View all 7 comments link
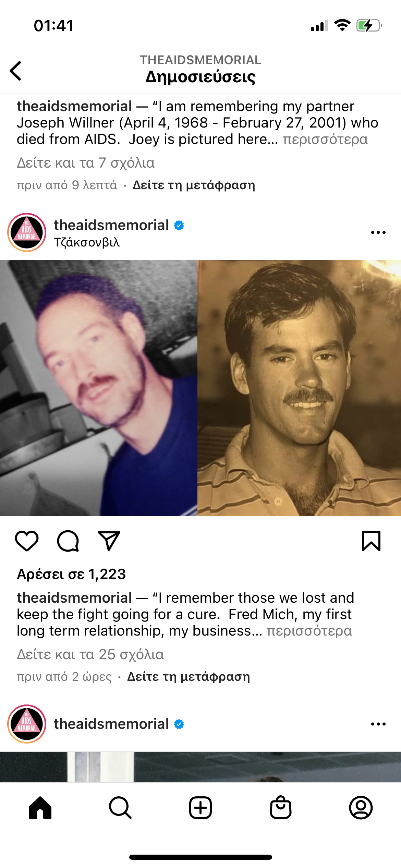Screen dimensions: 401x868 pyautogui.click(x=86, y=163)
